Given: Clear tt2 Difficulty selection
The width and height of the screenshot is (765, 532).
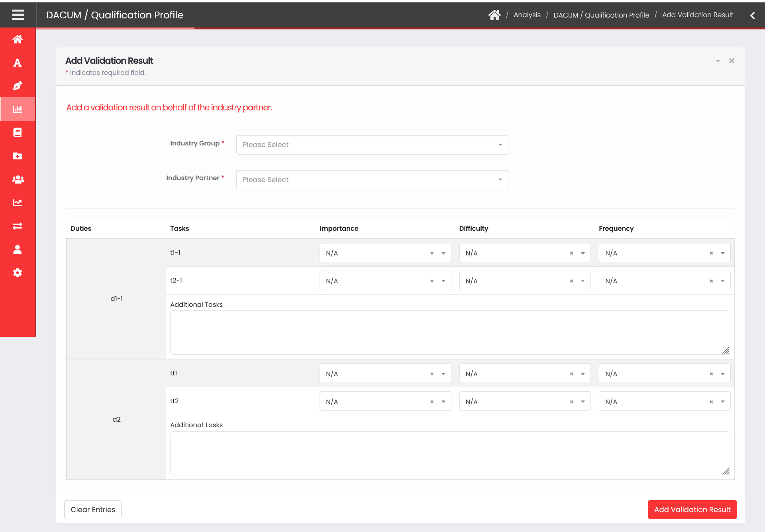Looking at the screenshot, I should click(x=571, y=402).
